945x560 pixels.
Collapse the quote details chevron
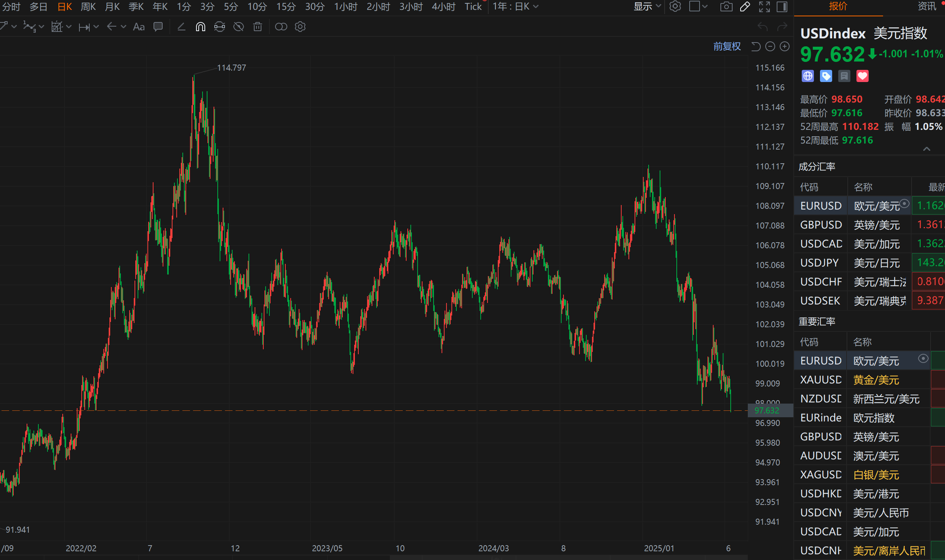pos(927,149)
